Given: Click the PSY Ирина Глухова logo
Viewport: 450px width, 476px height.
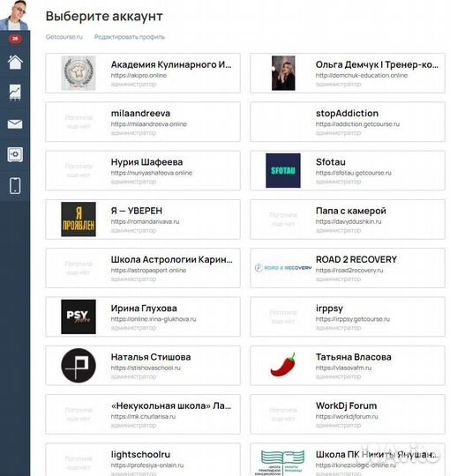Looking at the screenshot, I should point(79,317).
